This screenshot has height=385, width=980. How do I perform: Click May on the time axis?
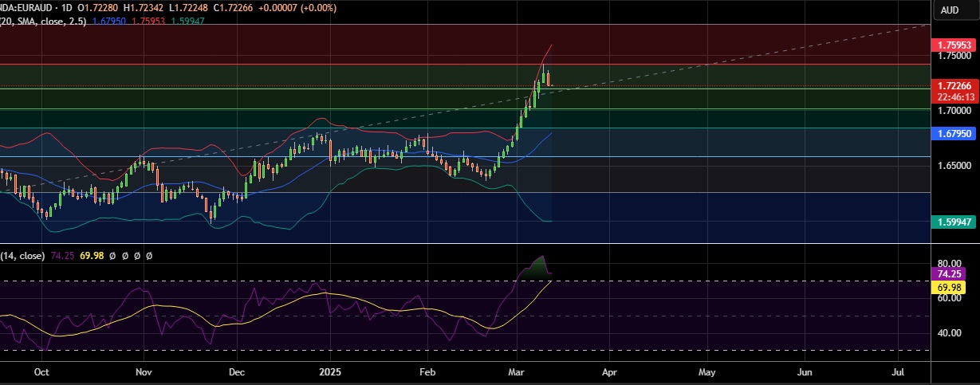706,372
